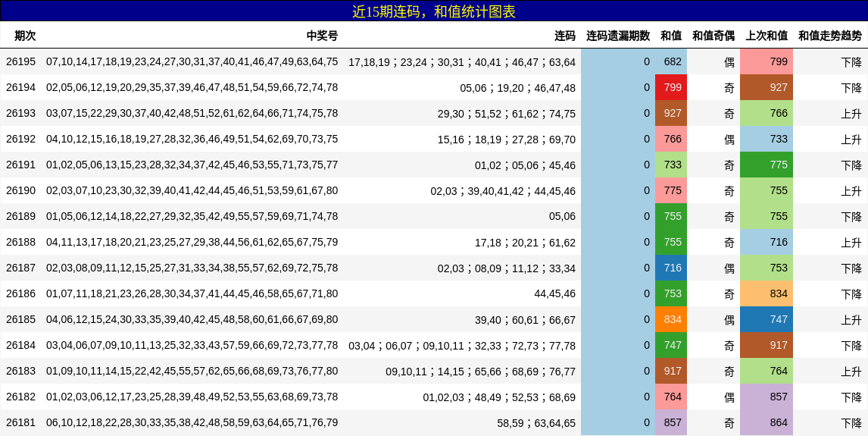Screen dimensions: 868x436
Task: Click the blue 和值 cell showing 716
Action: point(671,268)
